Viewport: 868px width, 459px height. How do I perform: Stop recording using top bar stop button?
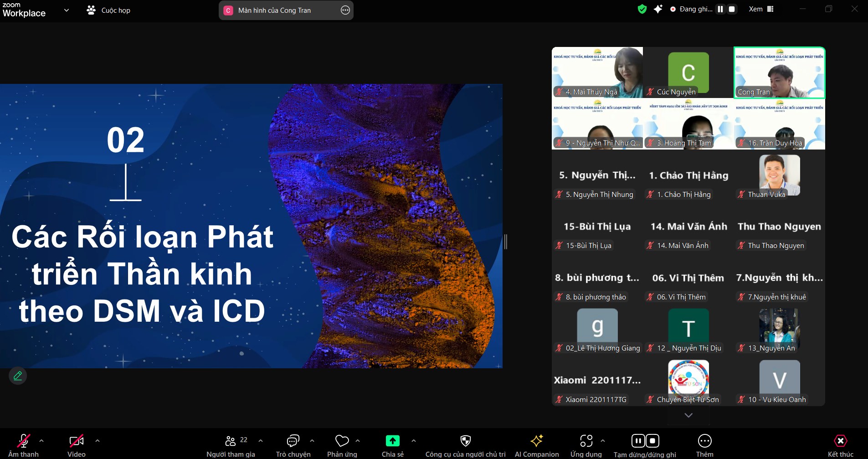point(732,9)
